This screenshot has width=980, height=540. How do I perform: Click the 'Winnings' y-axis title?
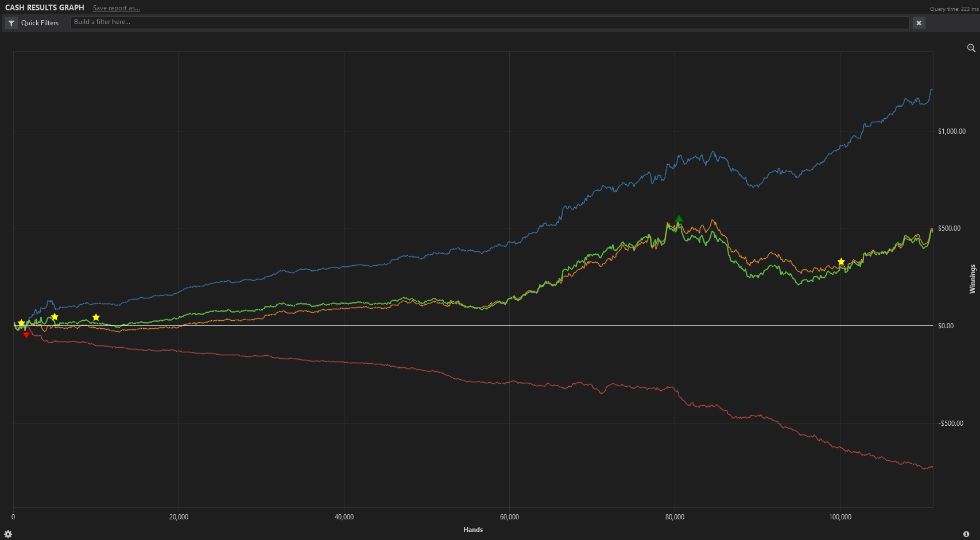pos(972,279)
